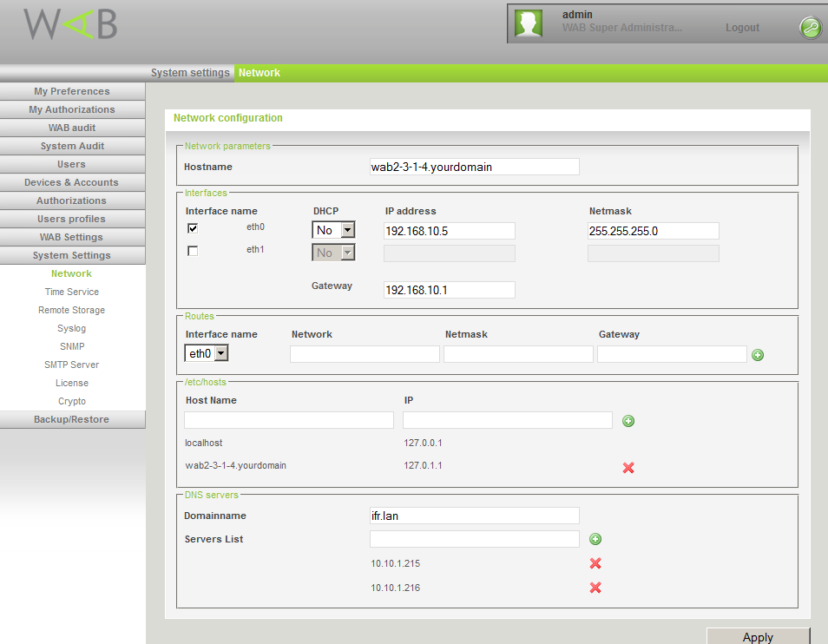Add an /etc/hosts entry with plus icon
The image size is (828, 644).
pos(628,421)
